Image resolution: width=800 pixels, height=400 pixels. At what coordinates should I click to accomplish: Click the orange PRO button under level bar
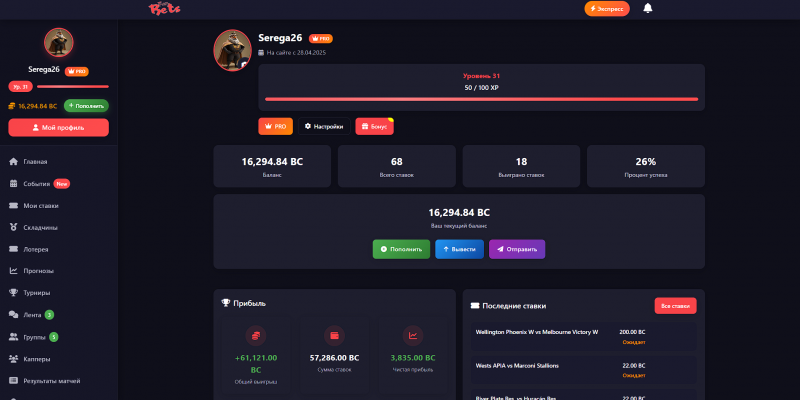coord(276,126)
